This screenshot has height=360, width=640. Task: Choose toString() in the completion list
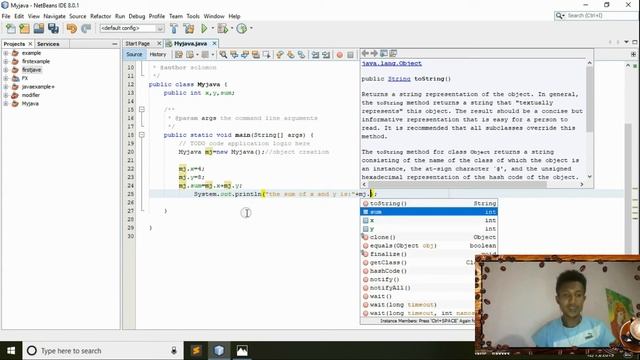pyautogui.click(x=429, y=203)
